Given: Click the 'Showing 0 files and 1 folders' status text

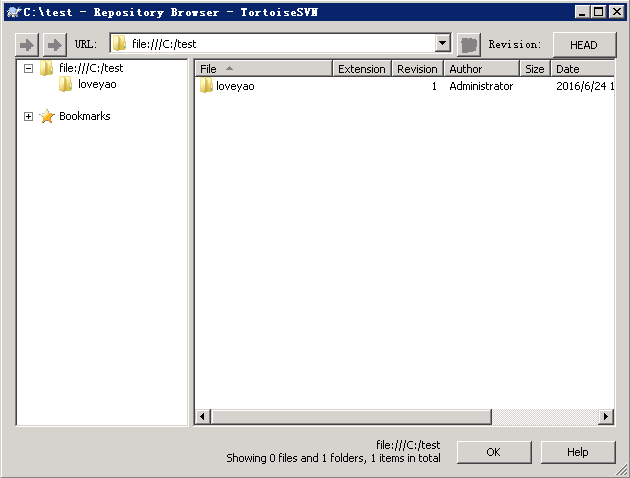Looking at the screenshot, I should click(x=333, y=458).
